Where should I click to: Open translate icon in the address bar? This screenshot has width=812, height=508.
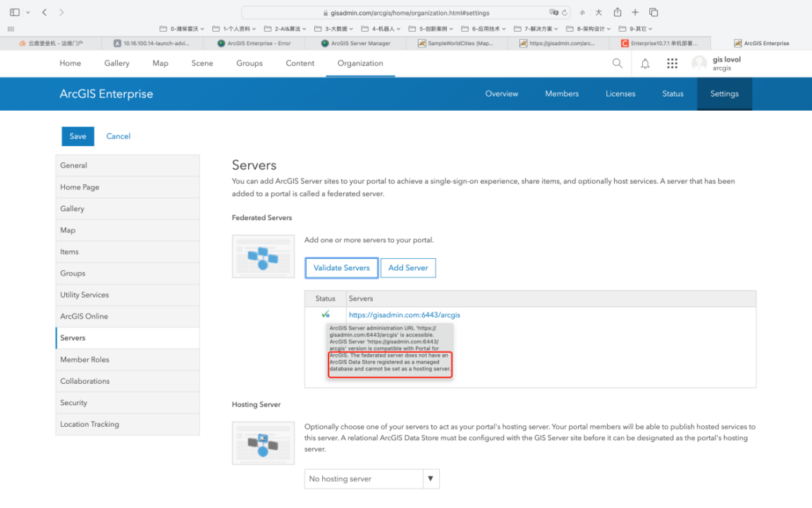[553, 13]
